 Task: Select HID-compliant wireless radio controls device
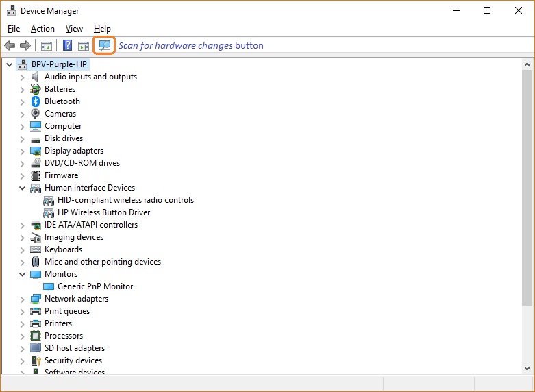coord(125,200)
